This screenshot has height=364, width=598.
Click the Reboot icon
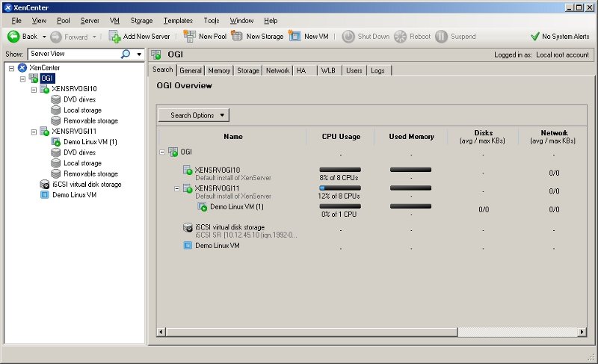[400, 37]
